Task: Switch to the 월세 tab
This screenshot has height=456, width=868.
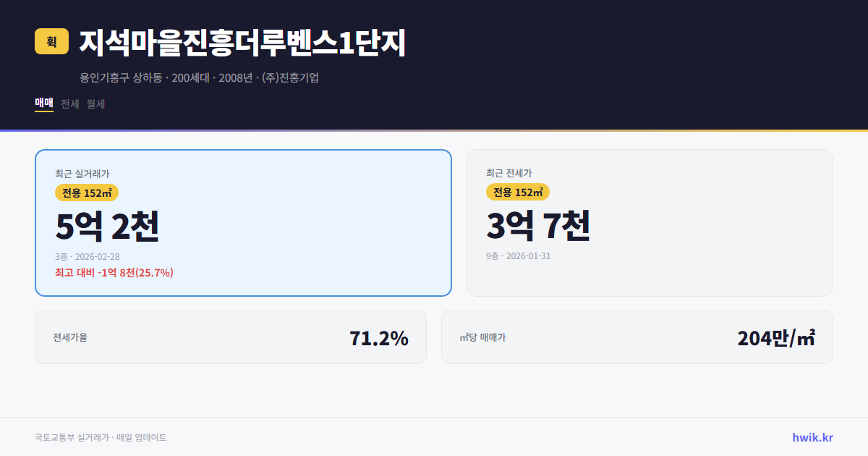Action: (x=96, y=104)
